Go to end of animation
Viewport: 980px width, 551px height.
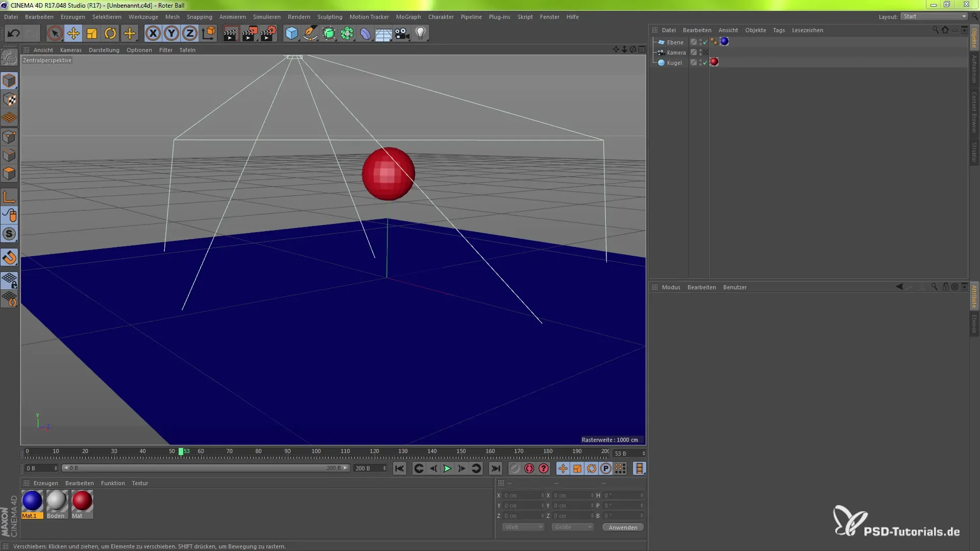pyautogui.click(x=495, y=468)
